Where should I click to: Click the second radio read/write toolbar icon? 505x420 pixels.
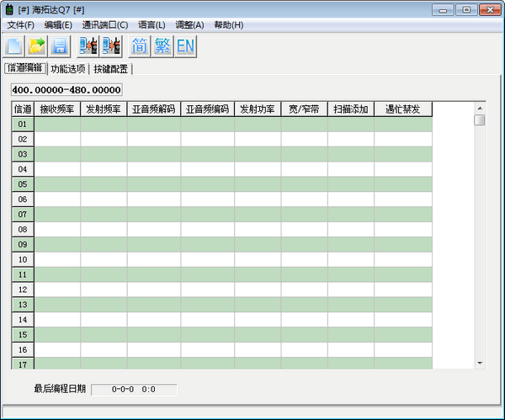click(111, 45)
